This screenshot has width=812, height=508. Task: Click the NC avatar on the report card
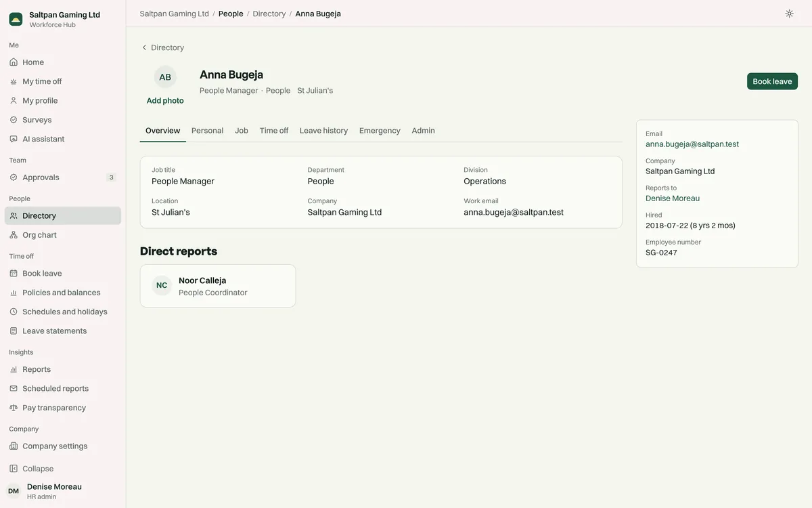pos(162,286)
